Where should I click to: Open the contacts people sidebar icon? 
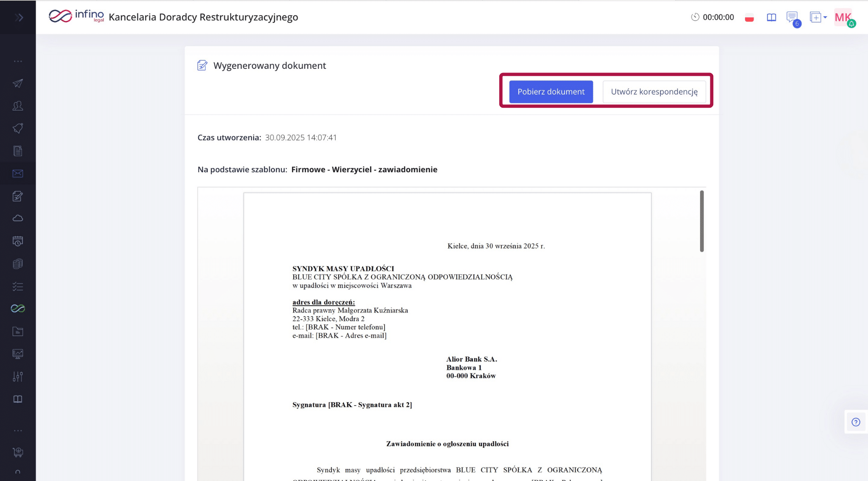tap(18, 106)
